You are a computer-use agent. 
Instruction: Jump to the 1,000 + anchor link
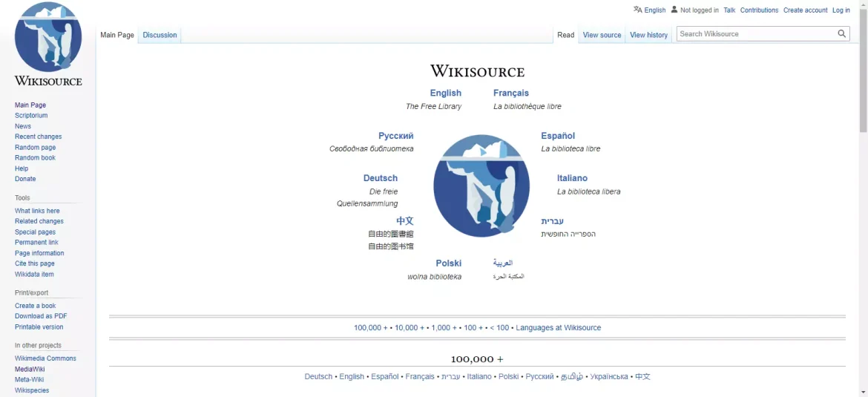point(444,328)
